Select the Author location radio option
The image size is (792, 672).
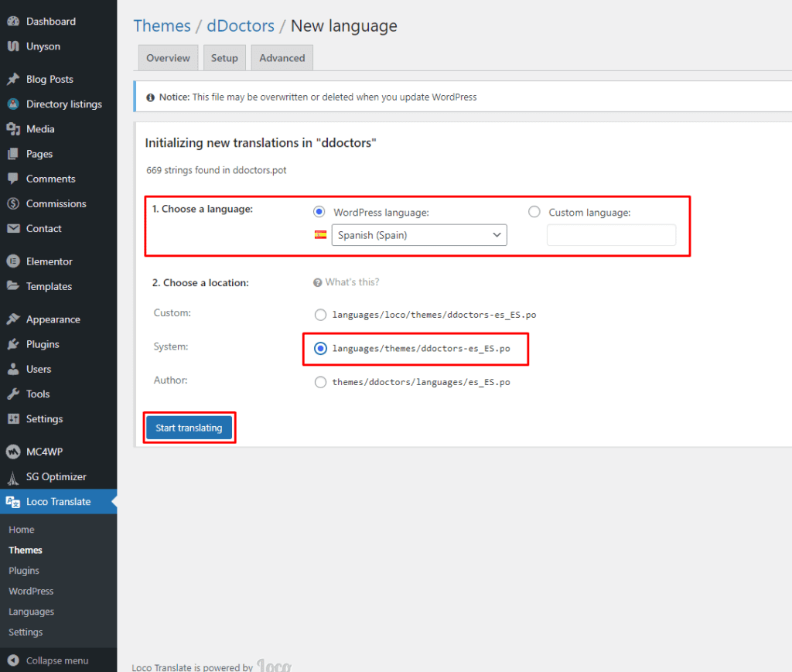pos(320,382)
